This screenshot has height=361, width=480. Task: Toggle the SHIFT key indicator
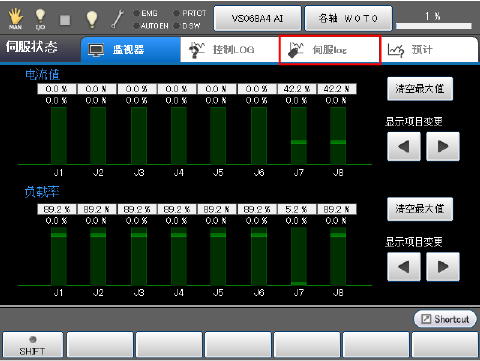(x=33, y=340)
